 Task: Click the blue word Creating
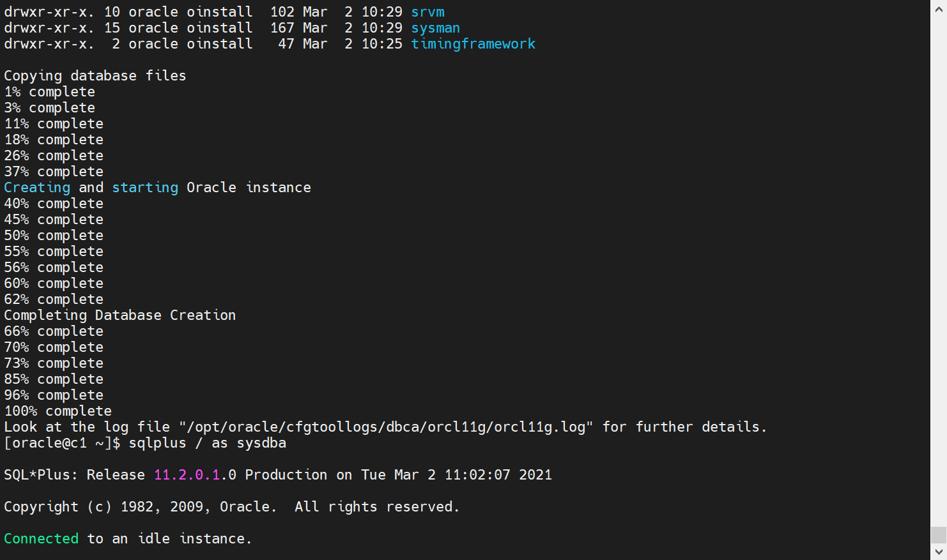point(37,188)
